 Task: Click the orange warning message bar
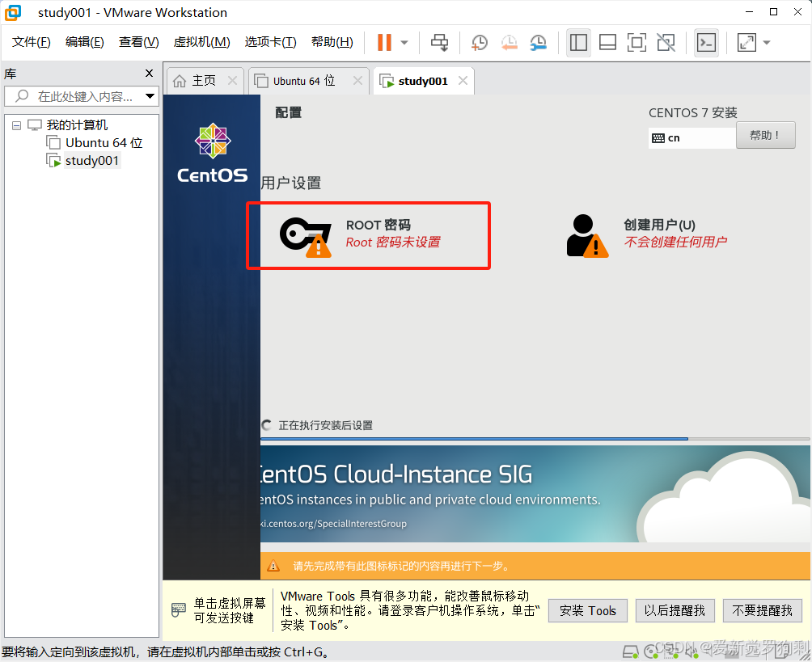tap(535, 566)
